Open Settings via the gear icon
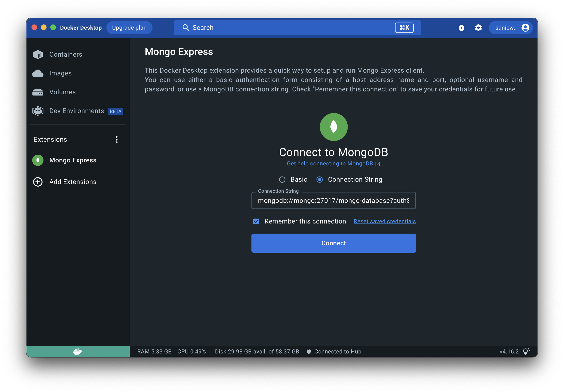This screenshot has height=392, width=564. 478,28
